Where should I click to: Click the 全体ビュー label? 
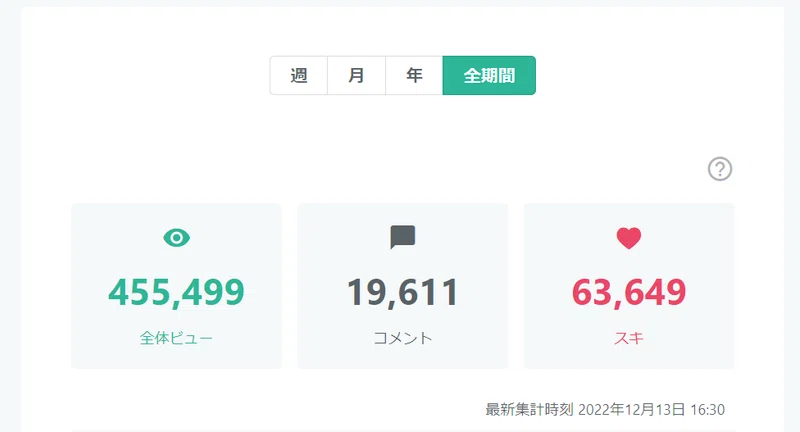177,338
